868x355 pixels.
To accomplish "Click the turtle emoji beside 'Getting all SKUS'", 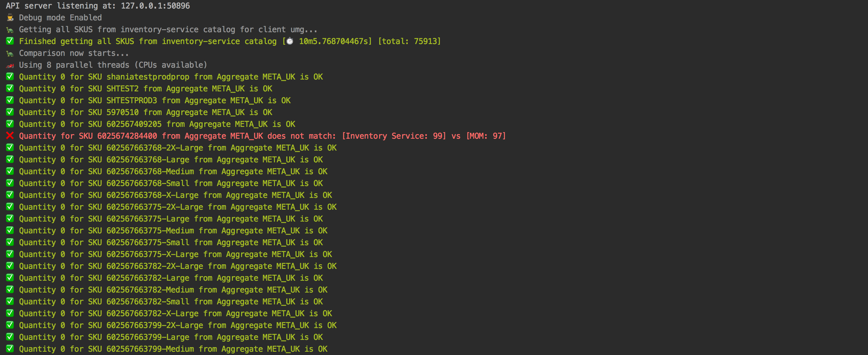I will [x=10, y=30].
